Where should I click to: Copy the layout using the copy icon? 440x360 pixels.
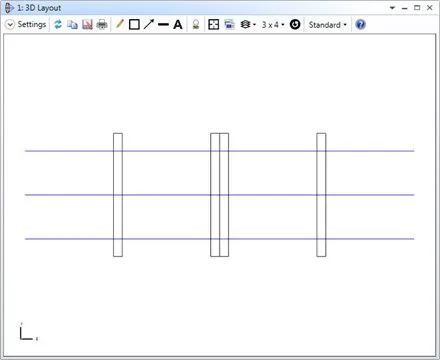click(72, 25)
